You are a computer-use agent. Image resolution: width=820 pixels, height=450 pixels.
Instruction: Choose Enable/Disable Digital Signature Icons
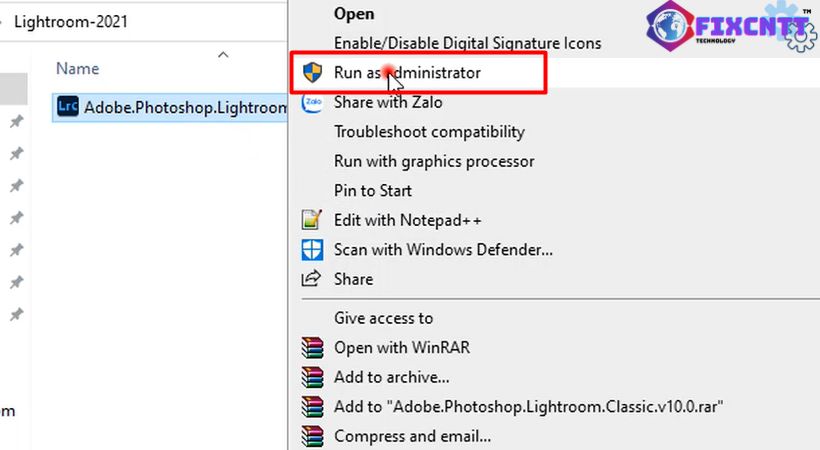468,43
